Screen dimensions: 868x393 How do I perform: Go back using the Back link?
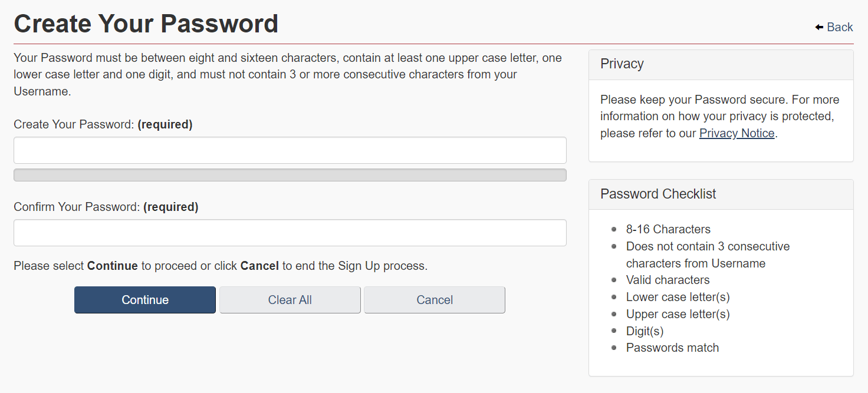[834, 27]
